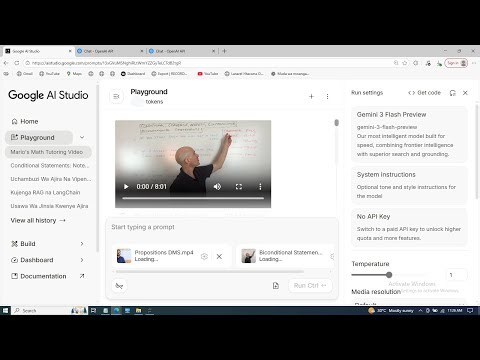This screenshot has width=480, height=360.
Task: Start a new chat with the plus icon
Action: click(311, 96)
